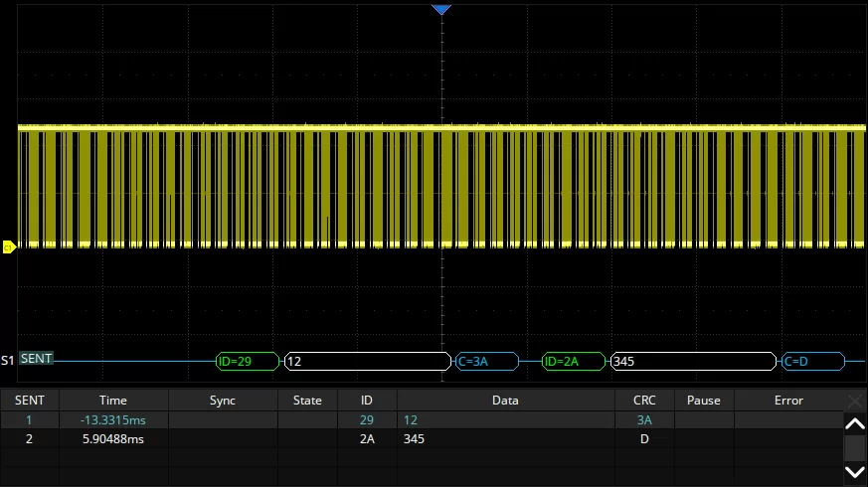Click the C=D CRC decode packet
868x487 pixels.
(812, 362)
